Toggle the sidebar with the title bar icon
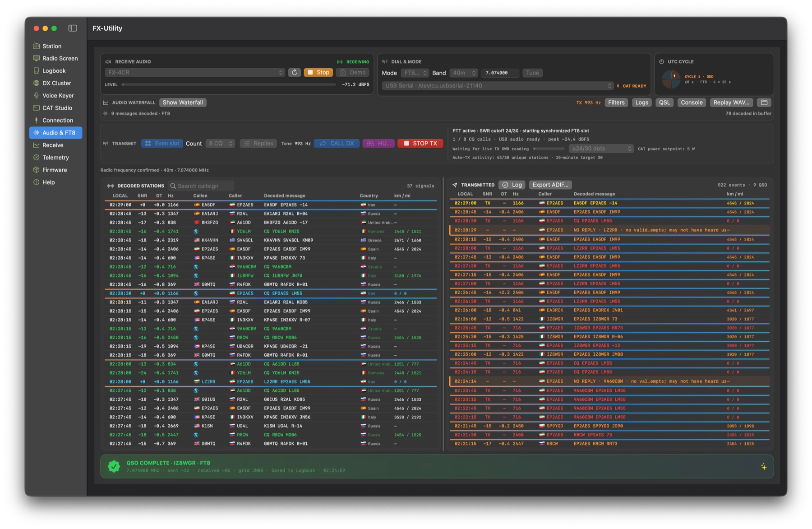Image resolution: width=812 pixels, height=529 pixels. coord(73,28)
